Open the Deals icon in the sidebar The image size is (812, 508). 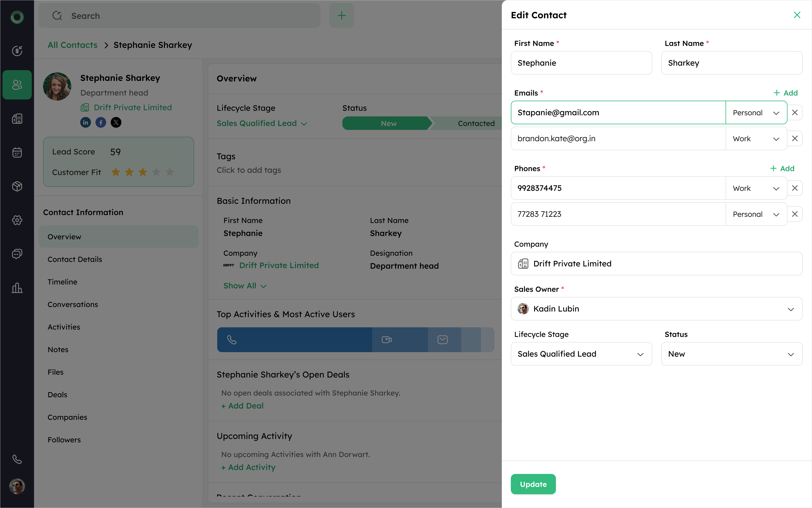pyautogui.click(x=17, y=51)
